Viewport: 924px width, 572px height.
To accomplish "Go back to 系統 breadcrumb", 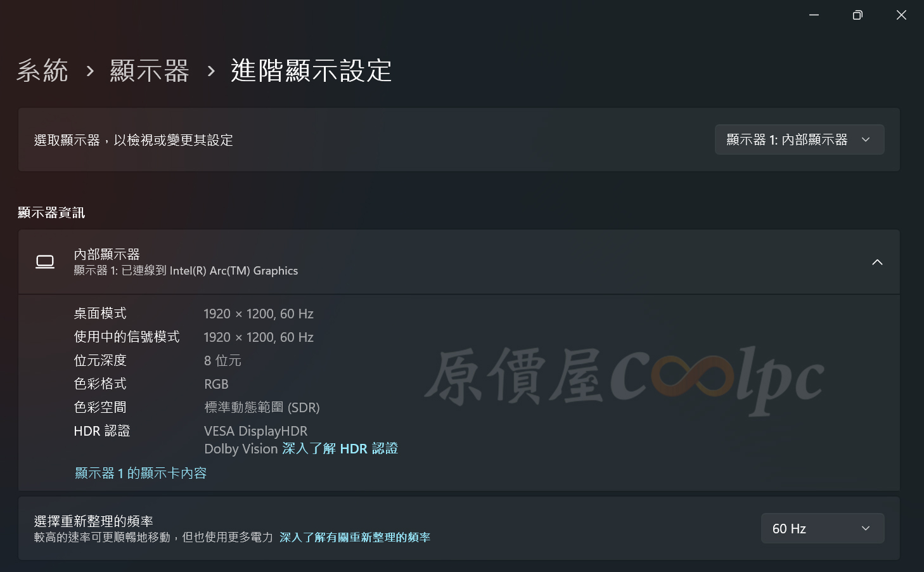I will coord(42,70).
